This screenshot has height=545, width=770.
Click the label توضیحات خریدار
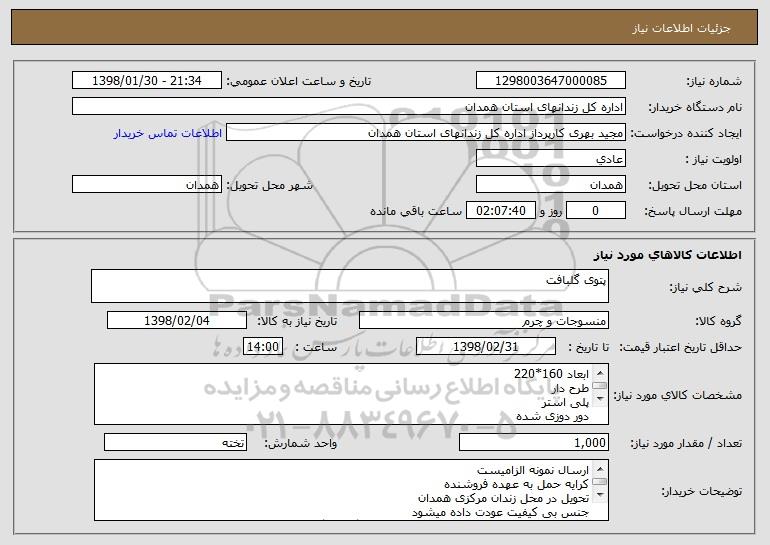coord(701,491)
